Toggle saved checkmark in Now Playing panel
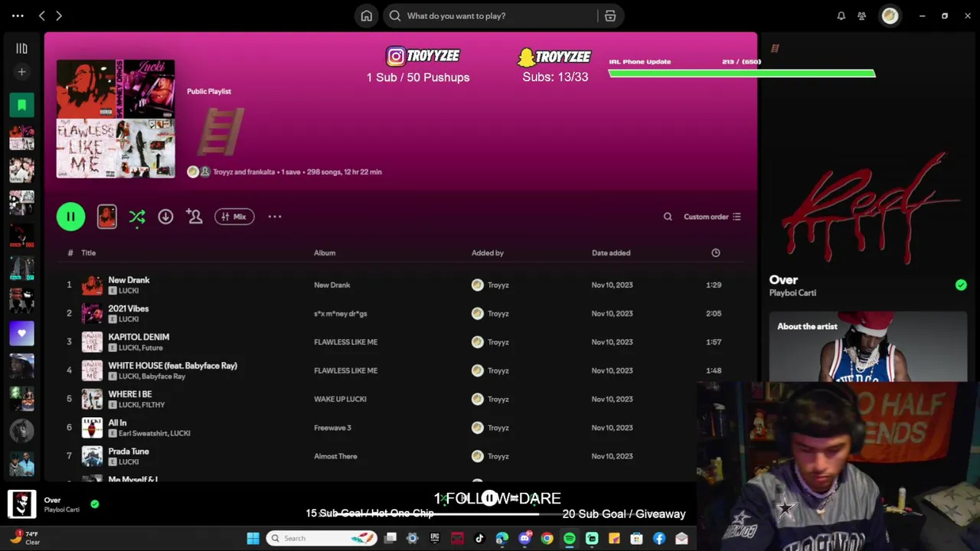 pyautogui.click(x=961, y=285)
